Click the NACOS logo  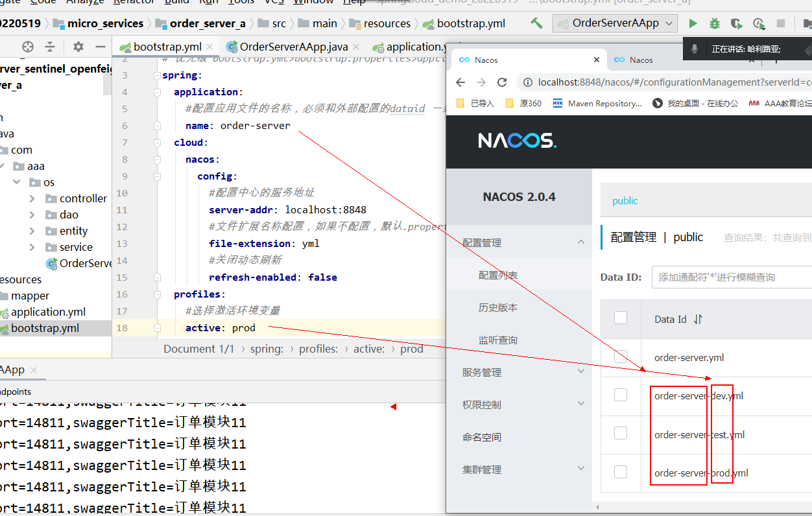(517, 141)
